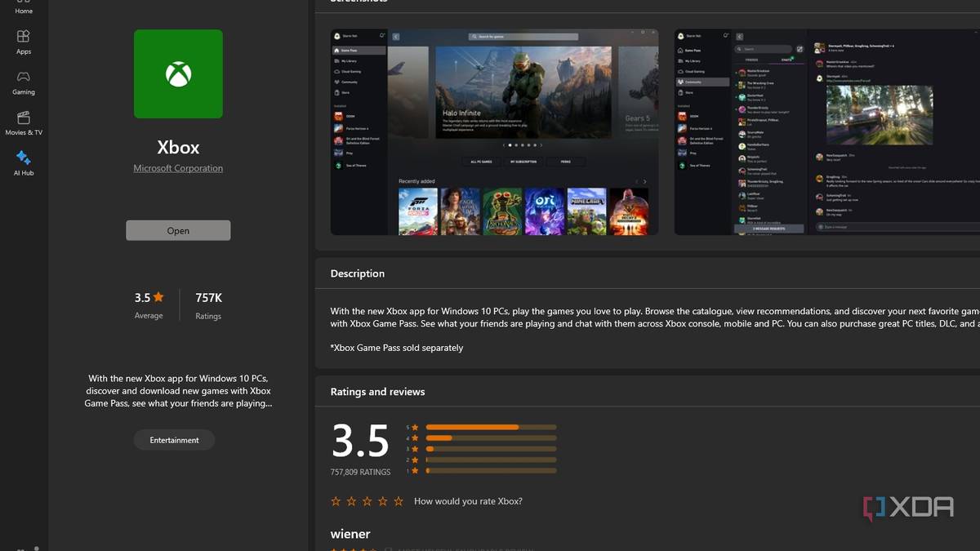Click the Xbox Game Pass sold separately note
The image size is (980, 551).
click(397, 348)
